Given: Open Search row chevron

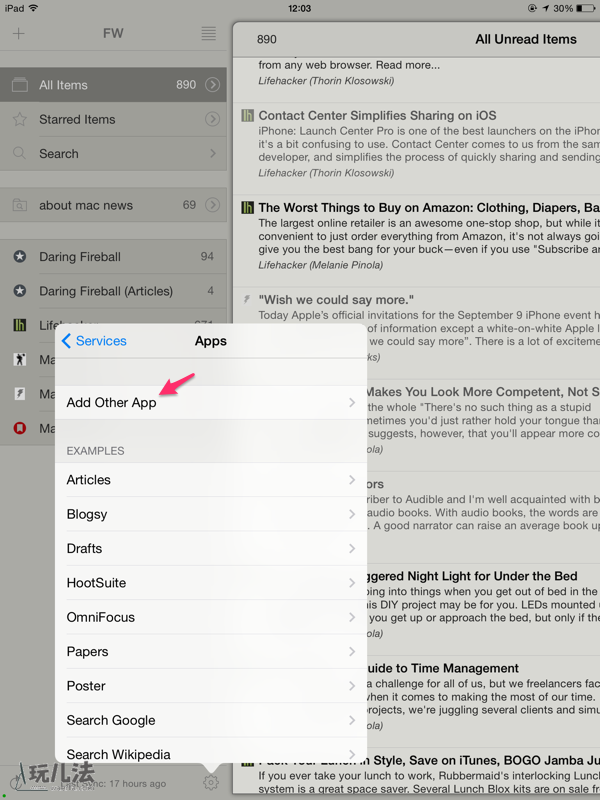Looking at the screenshot, I should coord(213,153).
